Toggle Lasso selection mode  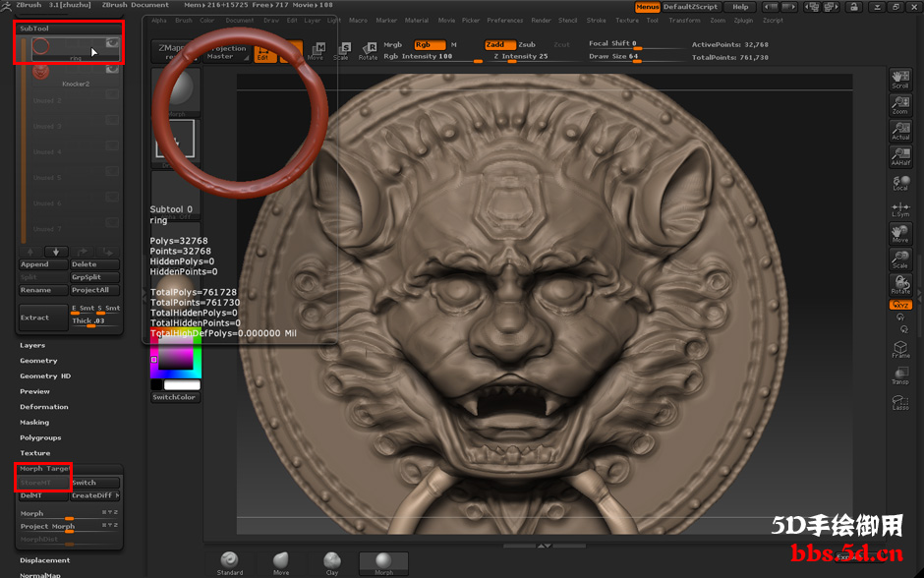900,401
